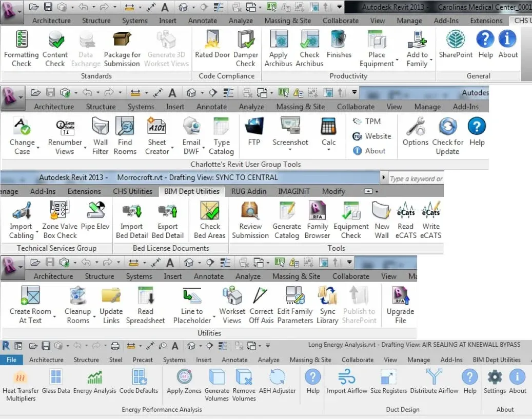Open the Finishes tool
532x419 pixels.
point(339,44)
